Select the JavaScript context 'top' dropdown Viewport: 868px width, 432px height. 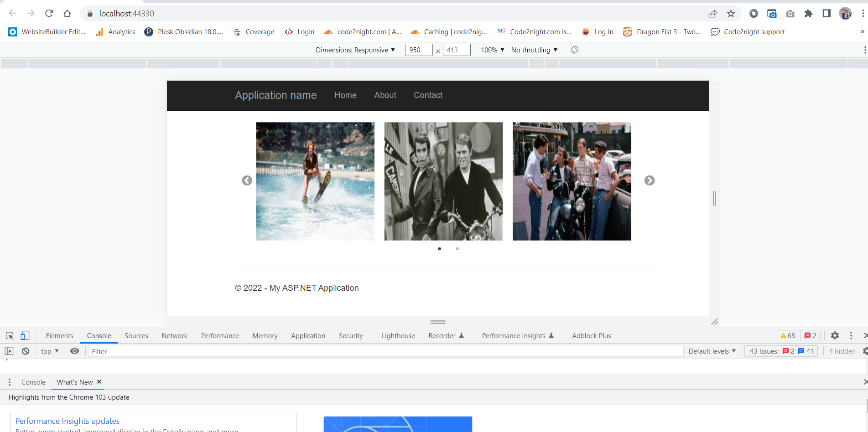pos(50,351)
